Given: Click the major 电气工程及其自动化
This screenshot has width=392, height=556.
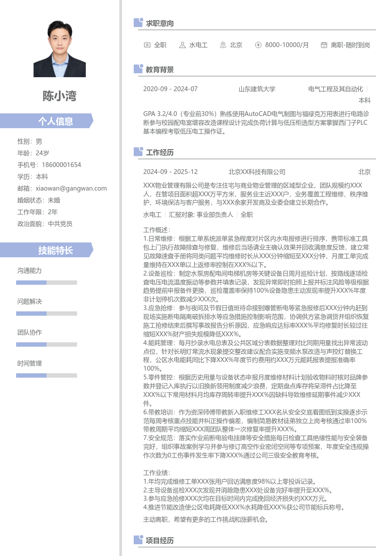Looking at the screenshot, I should tap(335, 89).
